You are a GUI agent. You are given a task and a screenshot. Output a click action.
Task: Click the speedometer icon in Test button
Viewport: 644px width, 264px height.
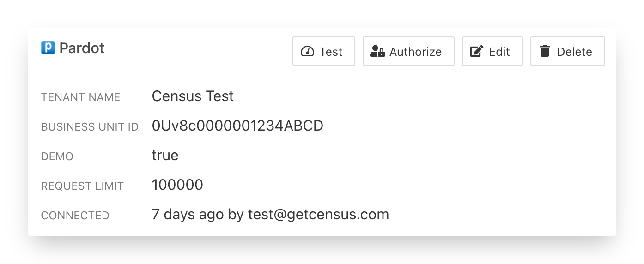pos(307,52)
